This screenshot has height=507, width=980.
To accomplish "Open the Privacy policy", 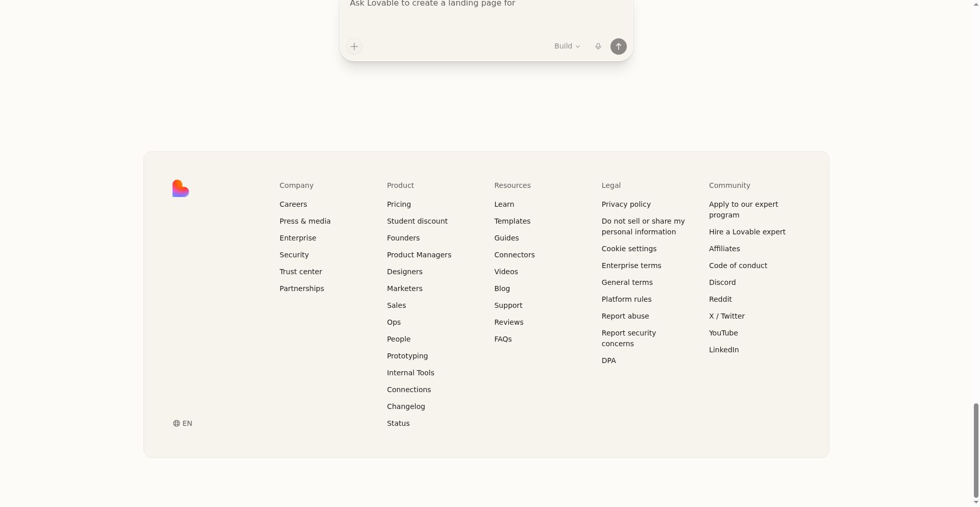I will pos(626,204).
